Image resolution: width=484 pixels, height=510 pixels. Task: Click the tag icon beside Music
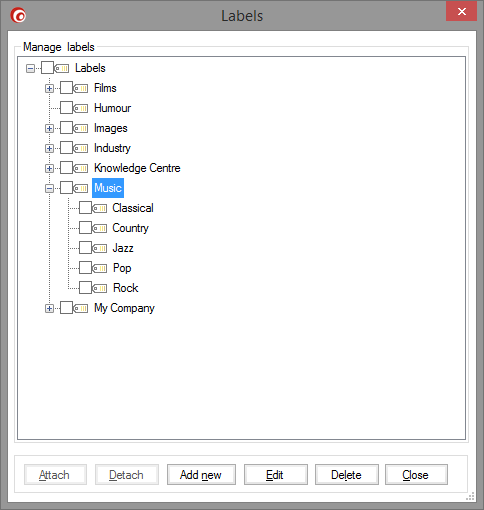(81, 188)
